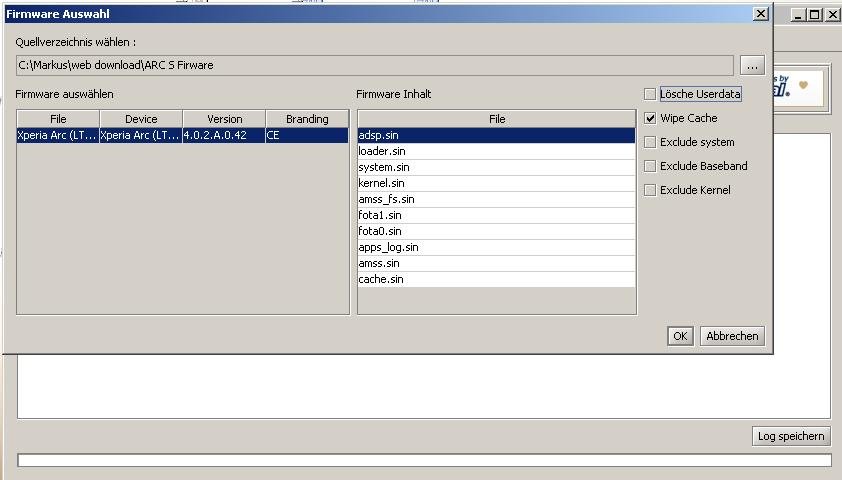This screenshot has width=842, height=480.
Task: Sort firmware list by Branding column
Action: (x=307, y=119)
